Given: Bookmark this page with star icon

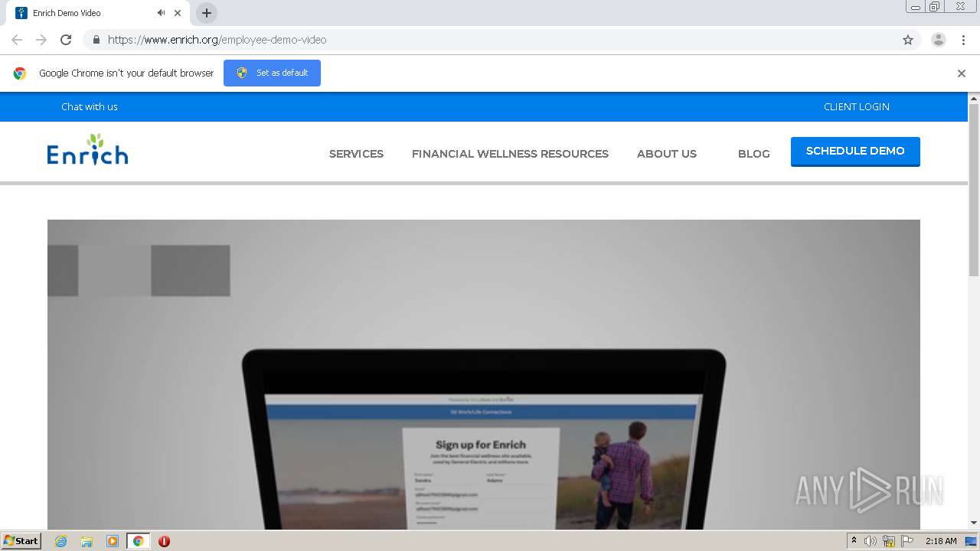Looking at the screenshot, I should tap(908, 40).
